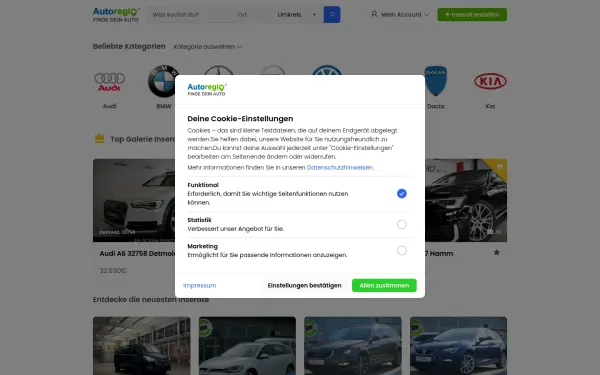The height and width of the screenshot is (375, 600).
Task: Open the Umkreis dropdown
Action: pos(297,15)
